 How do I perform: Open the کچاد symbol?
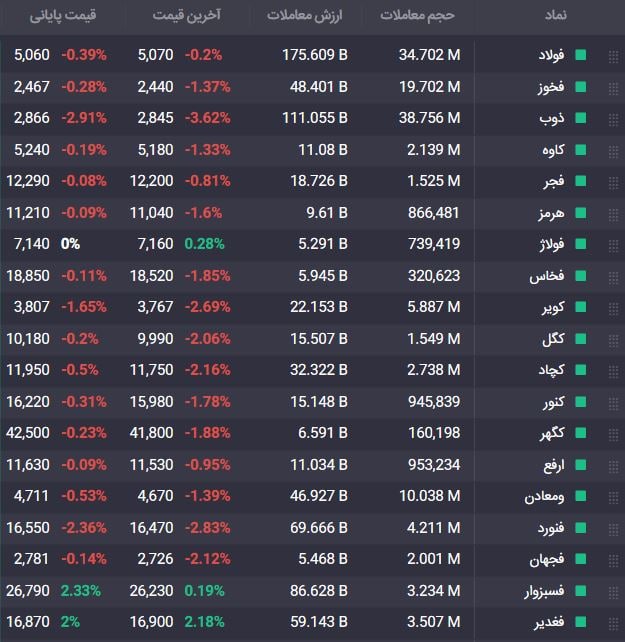tap(551, 370)
